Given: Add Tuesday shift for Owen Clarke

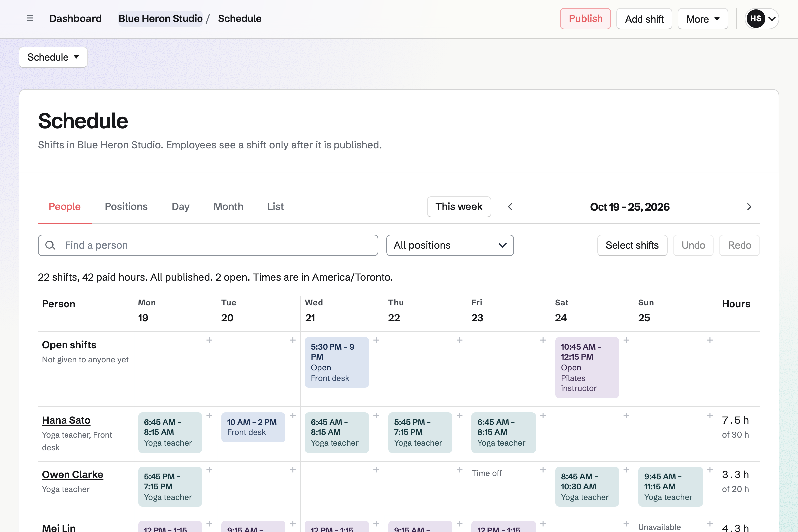Looking at the screenshot, I should pos(293,470).
